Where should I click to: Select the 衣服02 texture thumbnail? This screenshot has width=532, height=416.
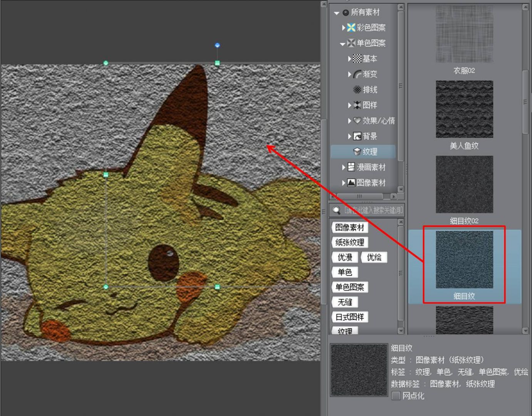click(x=464, y=34)
